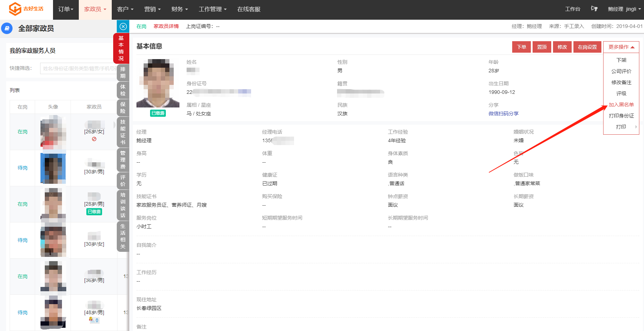Click 待岗 status in the [48岁/男] row
The image size is (644, 331).
pos(23,313)
